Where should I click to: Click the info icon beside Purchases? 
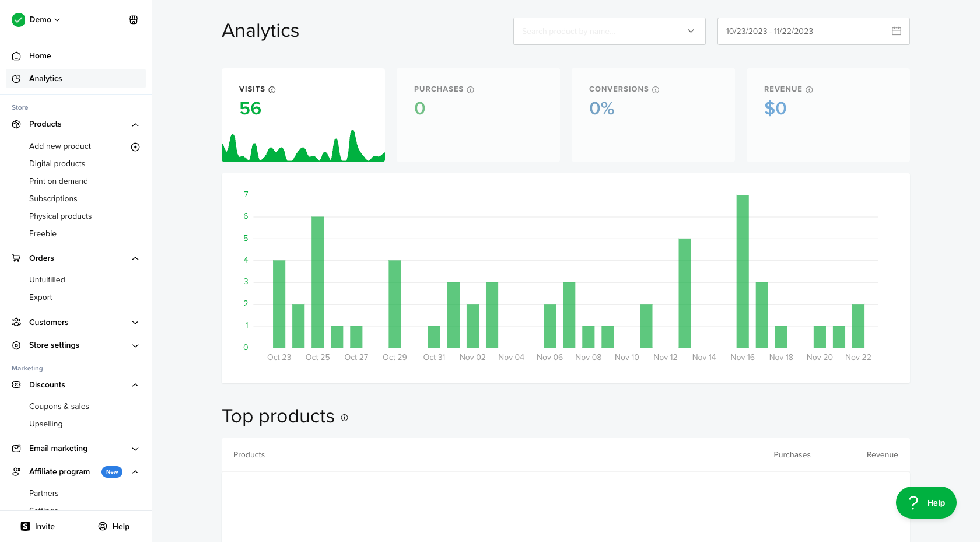click(470, 90)
